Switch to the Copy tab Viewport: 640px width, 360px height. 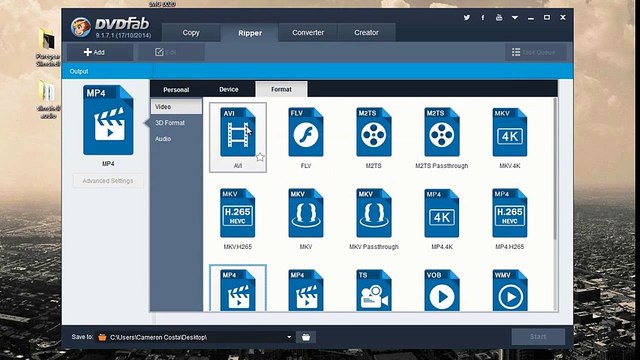click(x=191, y=33)
